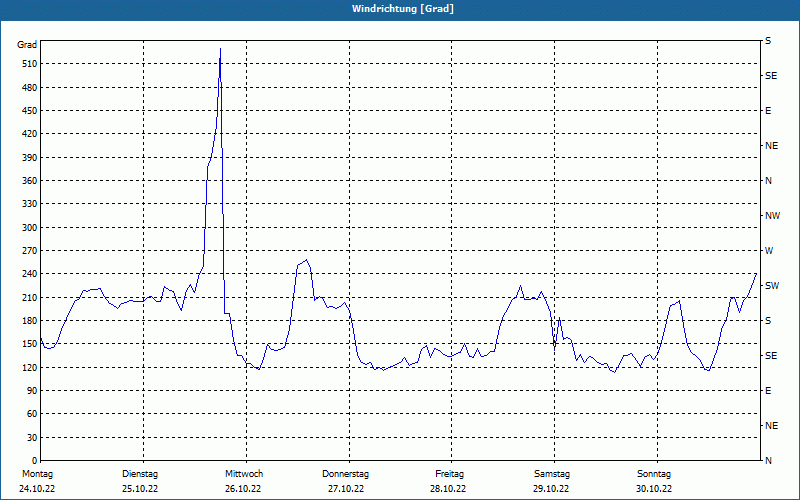
Task: Click the Mittwoch day label
Action: 243,473
